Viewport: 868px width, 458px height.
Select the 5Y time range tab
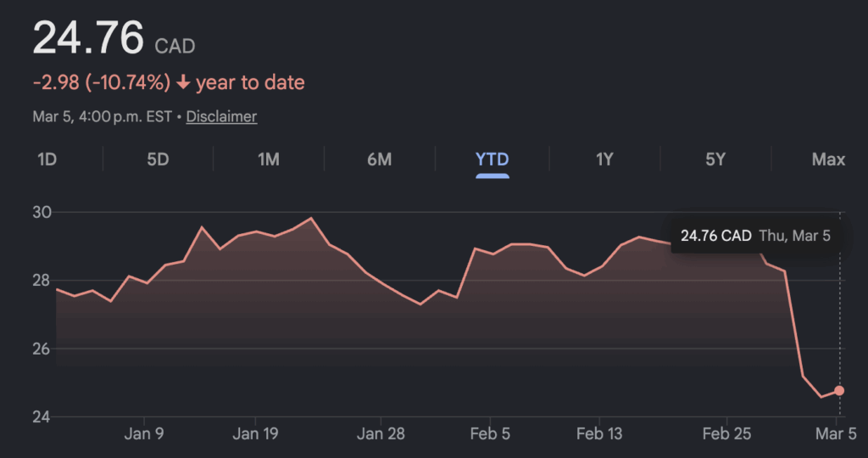(x=715, y=159)
